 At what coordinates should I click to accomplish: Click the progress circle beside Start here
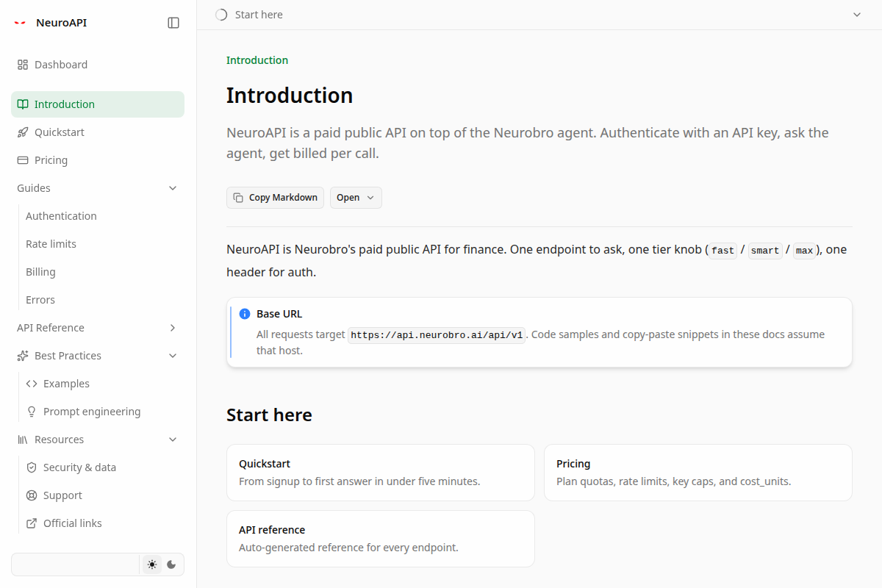pyautogui.click(x=221, y=15)
